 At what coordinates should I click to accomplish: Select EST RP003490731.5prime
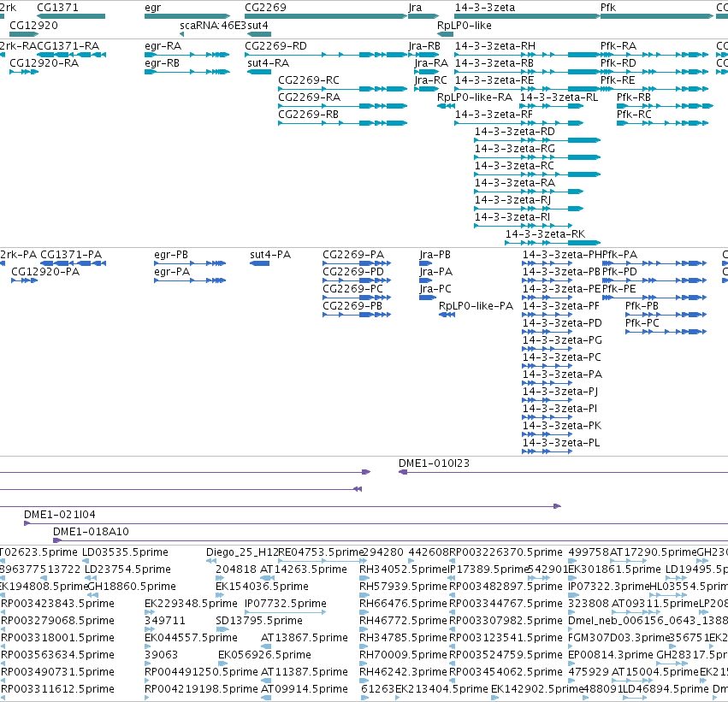(x=57, y=671)
